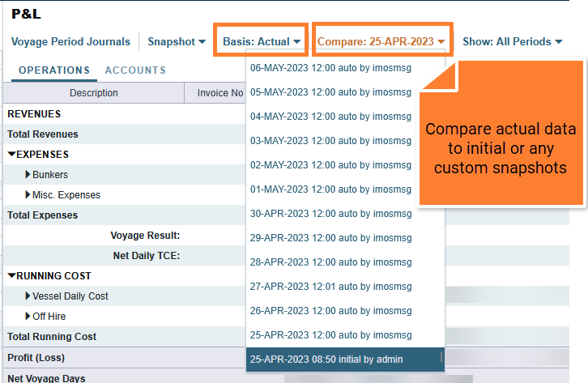Collapse the Running Cost section
The width and height of the screenshot is (588, 383).
[11, 276]
